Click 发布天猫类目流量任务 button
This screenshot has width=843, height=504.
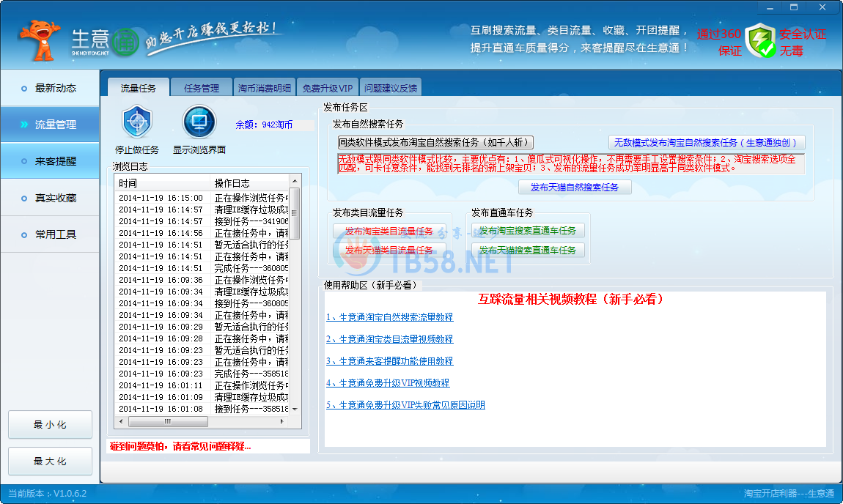pyautogui.click(x=389, y=251)
